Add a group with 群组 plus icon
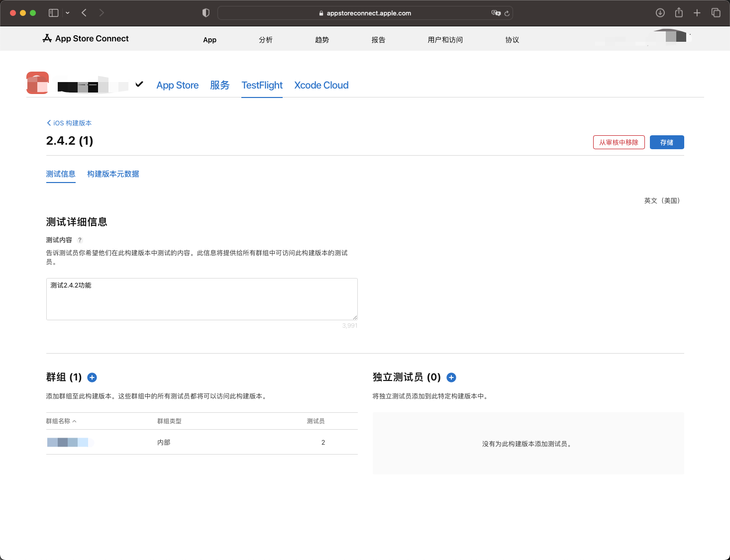The height and width of the screenshot is (560, 730). (x=92, y=377)
